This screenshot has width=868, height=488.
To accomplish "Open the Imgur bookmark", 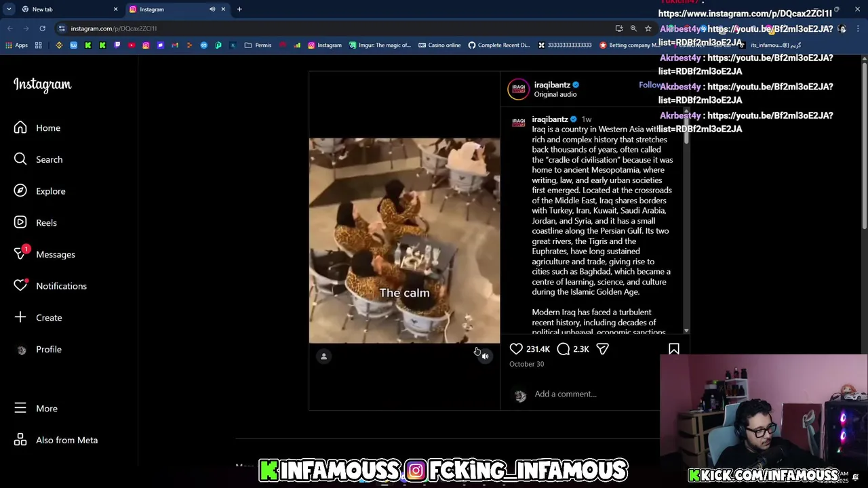I will [x=380, y=45].
